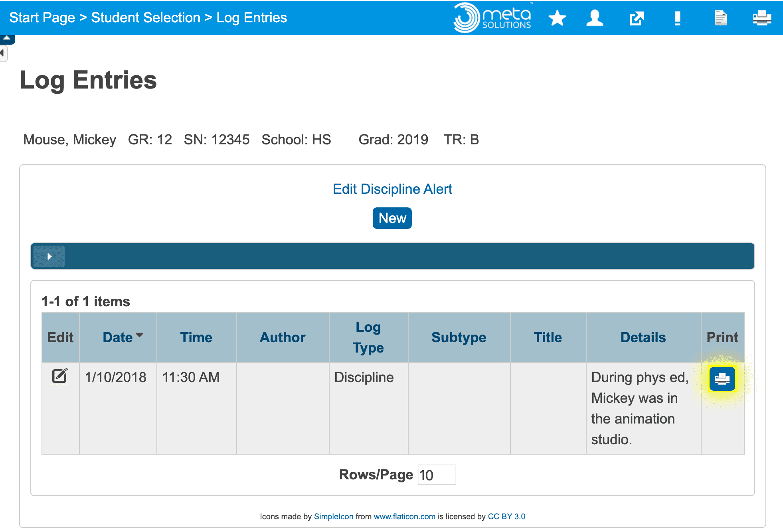Sort by Log Type column
The width and height of the screenshot is (783, 532).
[x=368, y=337]
